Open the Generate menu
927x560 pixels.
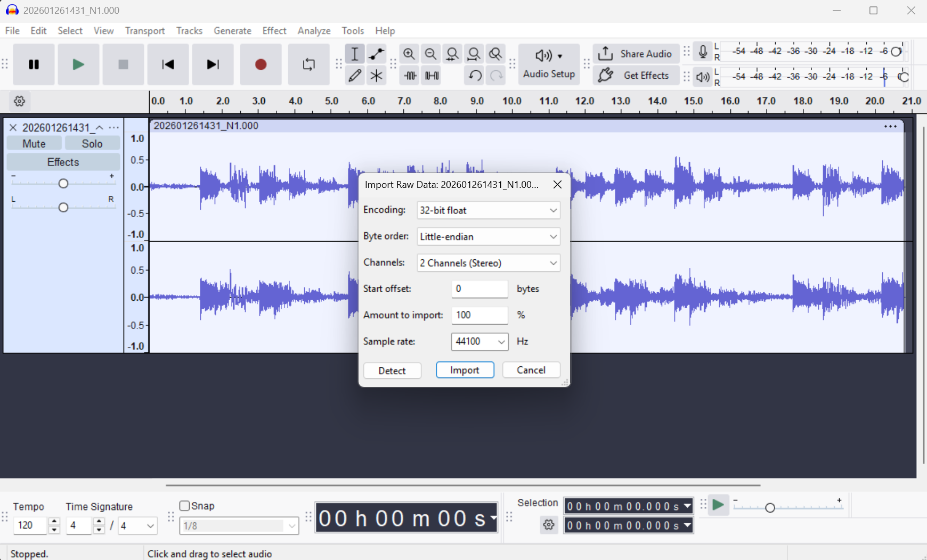pos(232,31)
